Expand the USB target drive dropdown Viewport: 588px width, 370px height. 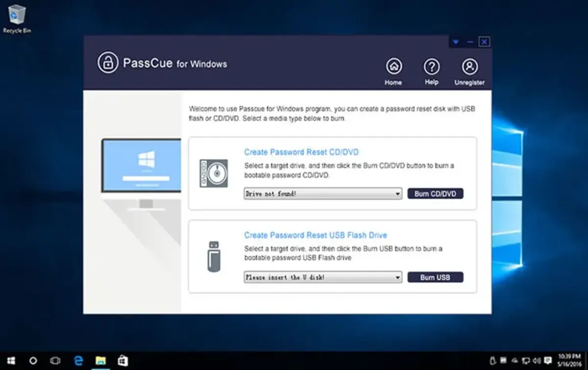397,277
